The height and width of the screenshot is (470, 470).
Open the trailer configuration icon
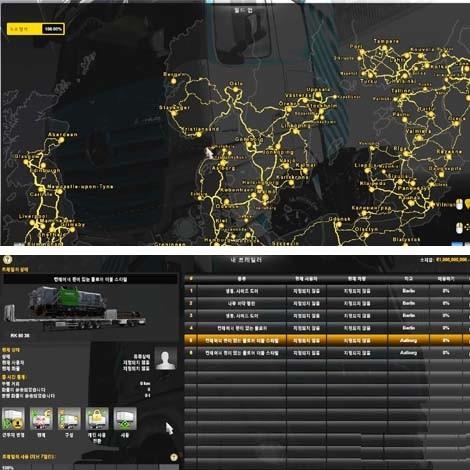click(x=69, y=419)
